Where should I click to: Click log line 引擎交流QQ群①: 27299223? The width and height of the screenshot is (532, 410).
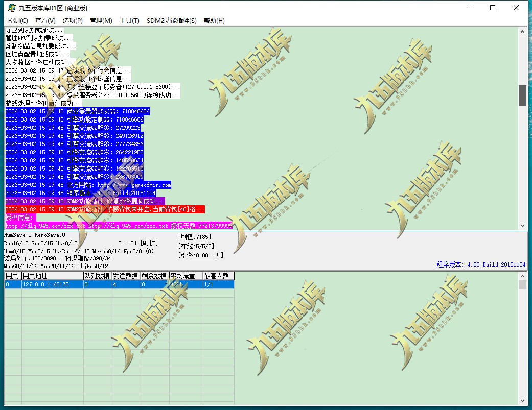pos(73,128)
